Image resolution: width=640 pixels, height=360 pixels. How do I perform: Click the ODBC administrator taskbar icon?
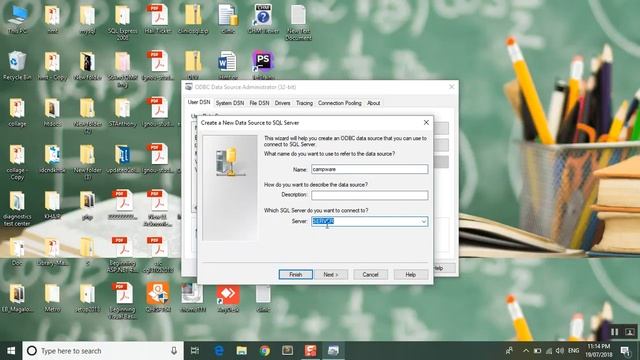pos(333,351)
